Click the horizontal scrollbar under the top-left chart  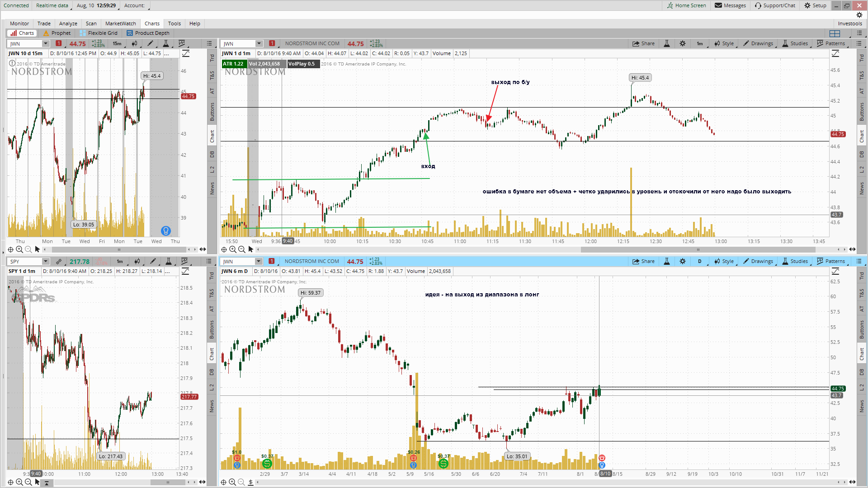[120, 249]
